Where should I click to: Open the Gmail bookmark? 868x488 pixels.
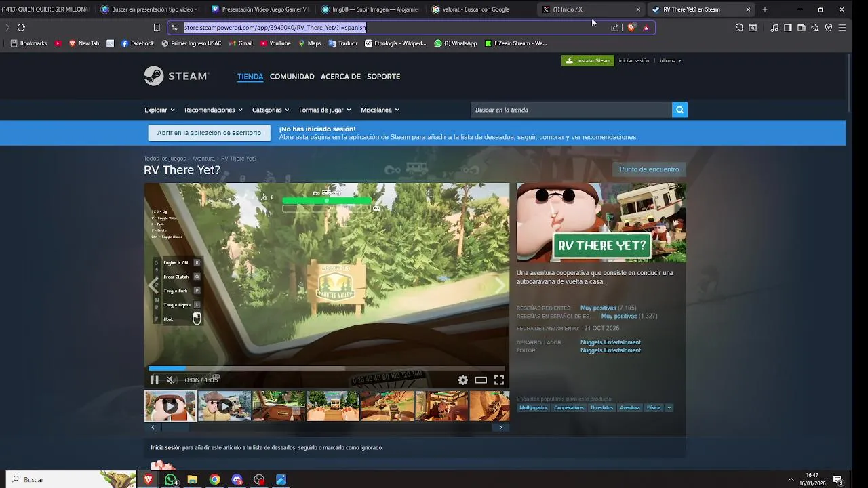coord(241,43)
